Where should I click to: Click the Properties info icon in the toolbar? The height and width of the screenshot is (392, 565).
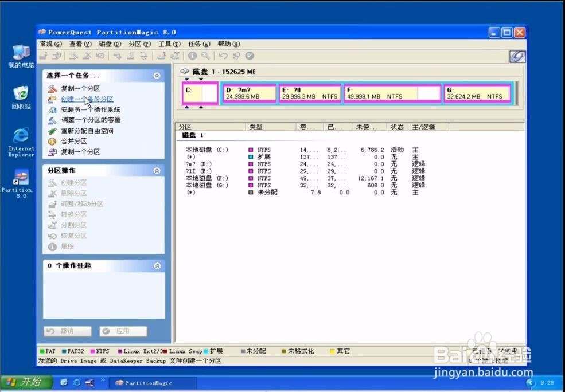click(192, 56)
